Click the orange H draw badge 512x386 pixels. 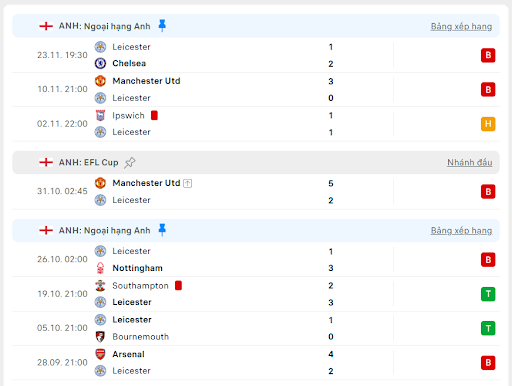point(488,124)
